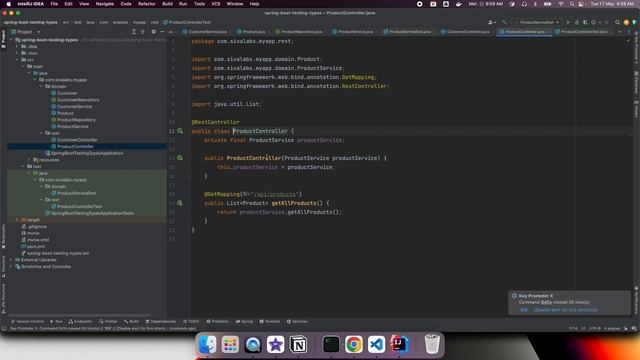Expand External Libraries node
The height and width of the screenshot is (360, 640).
tap(11, 260)
